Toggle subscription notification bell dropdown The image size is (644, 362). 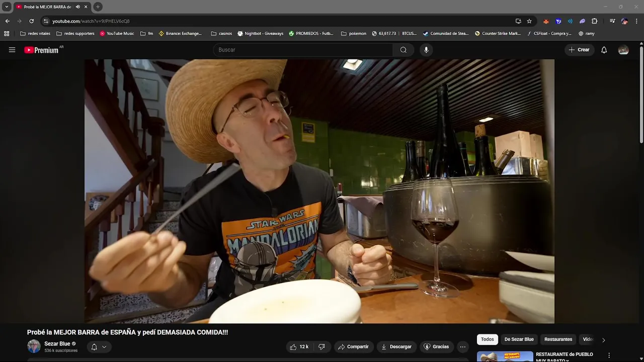pyautogui.click(x=99, y=346)
